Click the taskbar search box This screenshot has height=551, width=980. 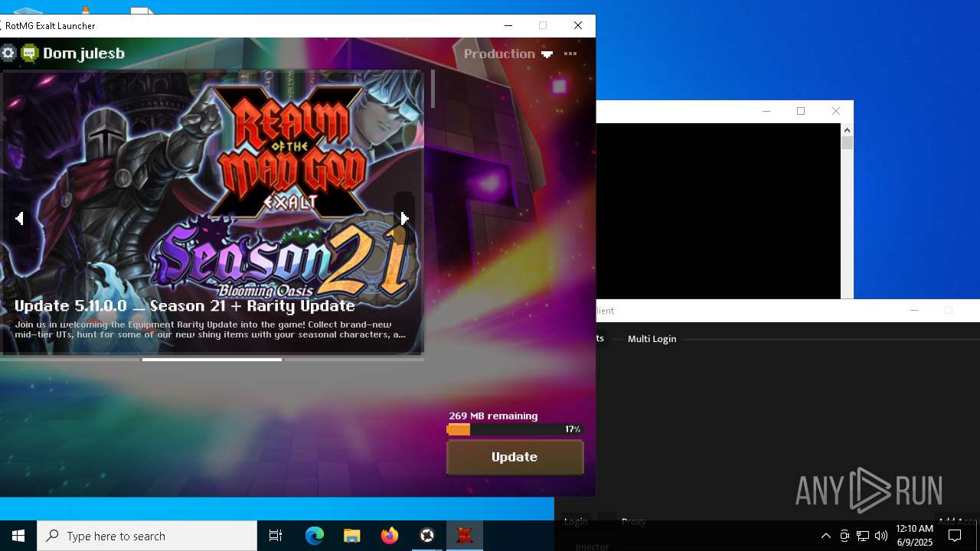coord(147,536)
